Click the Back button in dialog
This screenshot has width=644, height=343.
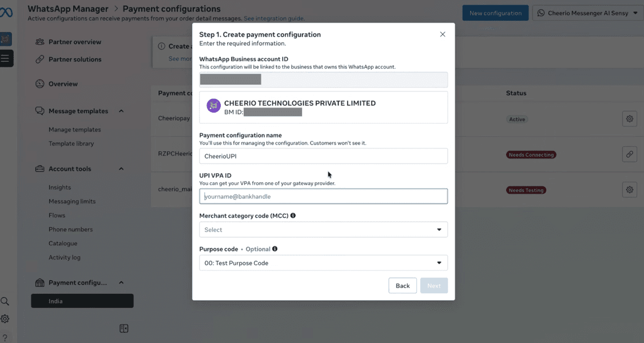pyautogui.click(x=403, y=286)
